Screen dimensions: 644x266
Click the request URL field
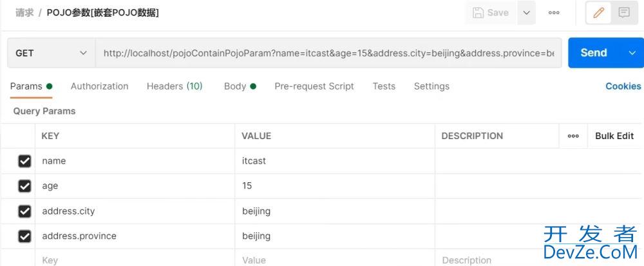coord(328,53)
